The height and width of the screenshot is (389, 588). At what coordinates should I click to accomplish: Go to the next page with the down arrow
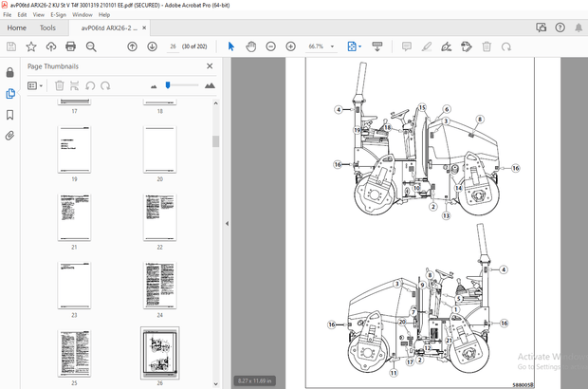(x=152, y=46)
